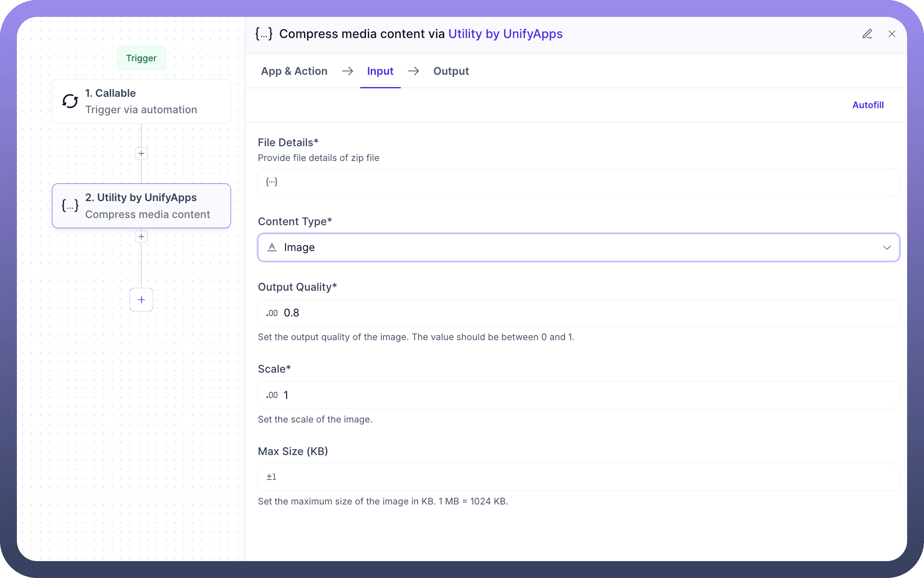
Task: Open the Utility by UnifyApps header link
Action: click(x=505, y=34)
